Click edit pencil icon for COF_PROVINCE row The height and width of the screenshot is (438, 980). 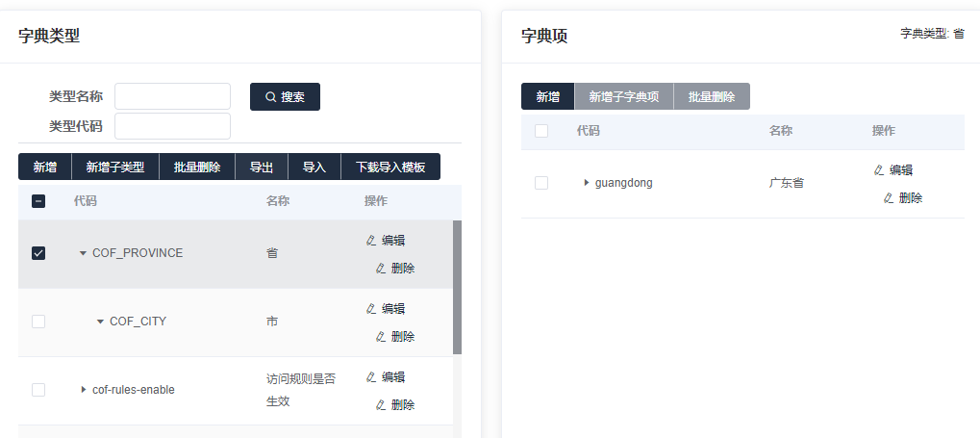point(371,241)
